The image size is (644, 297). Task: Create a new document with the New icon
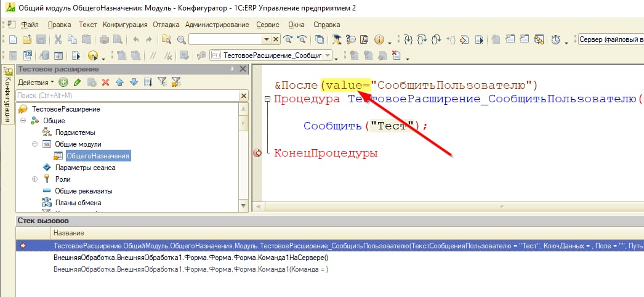tap(13, 39)
